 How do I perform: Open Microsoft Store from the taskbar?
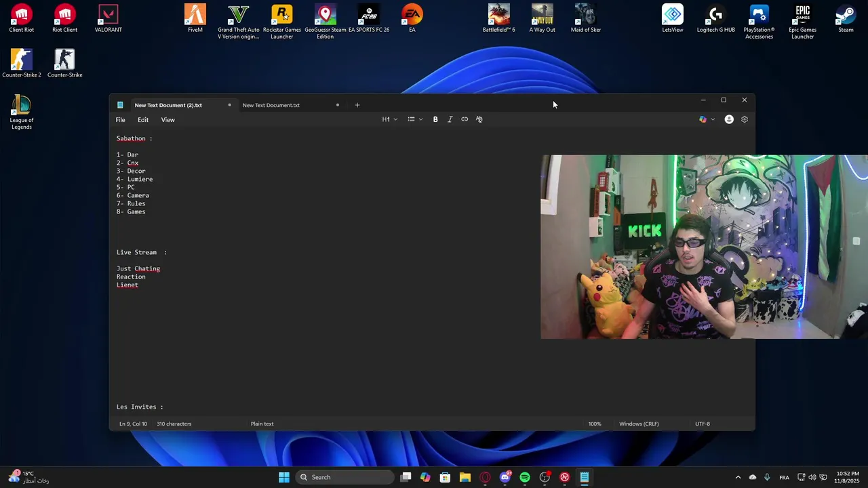(445, 477)
